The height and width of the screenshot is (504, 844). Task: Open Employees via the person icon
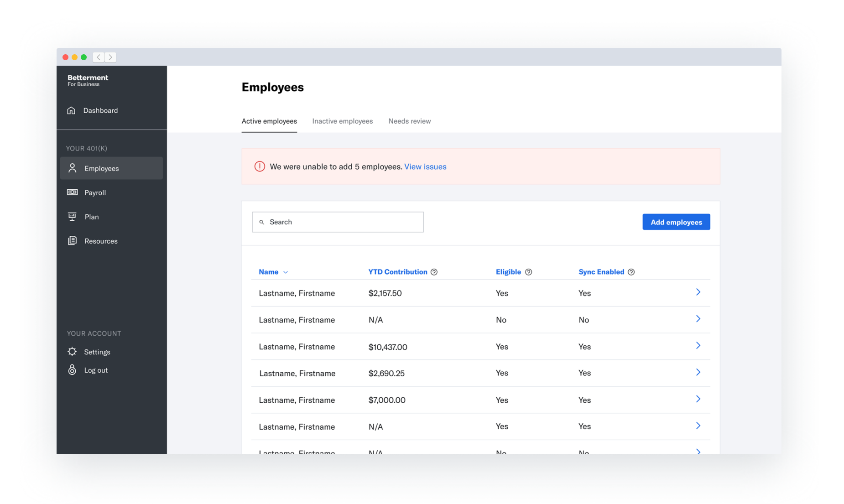pos(72,168)
